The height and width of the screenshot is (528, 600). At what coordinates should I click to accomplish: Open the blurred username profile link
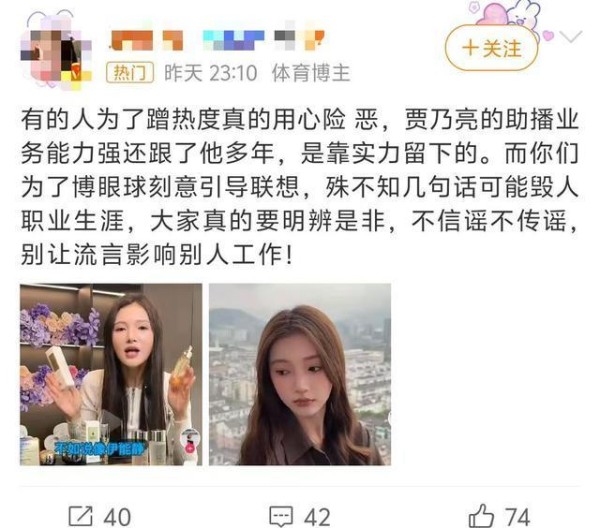217,40
